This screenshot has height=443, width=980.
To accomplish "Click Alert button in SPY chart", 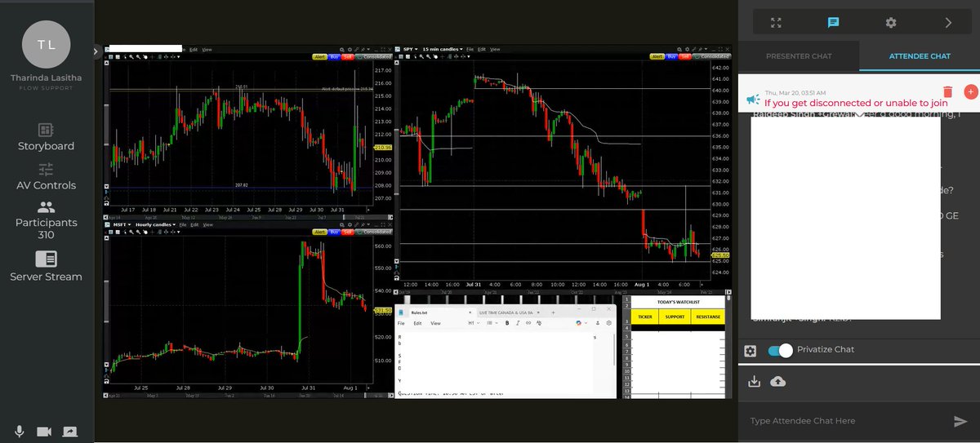I will click(657, 56).
